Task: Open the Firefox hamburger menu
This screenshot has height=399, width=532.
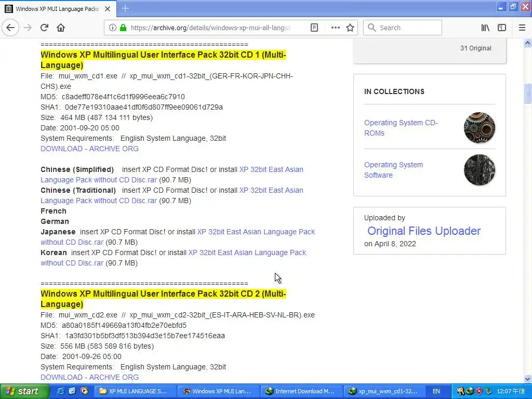Action: pos(522,28)
